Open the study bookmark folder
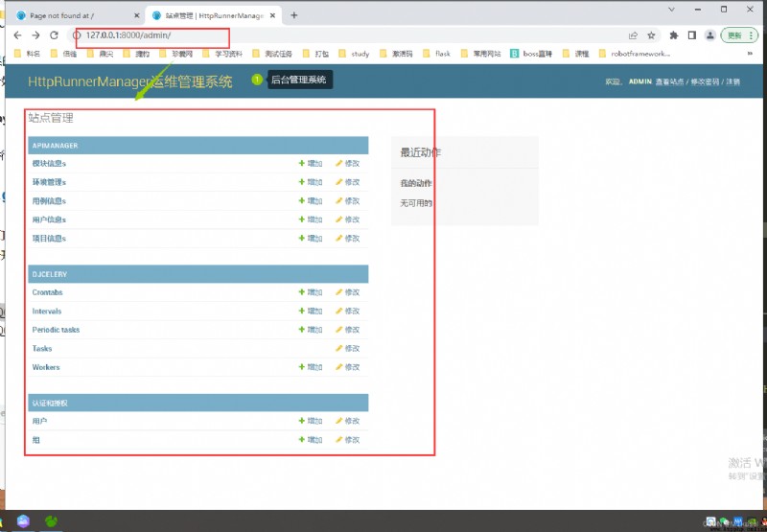 [x=354, y=54]
